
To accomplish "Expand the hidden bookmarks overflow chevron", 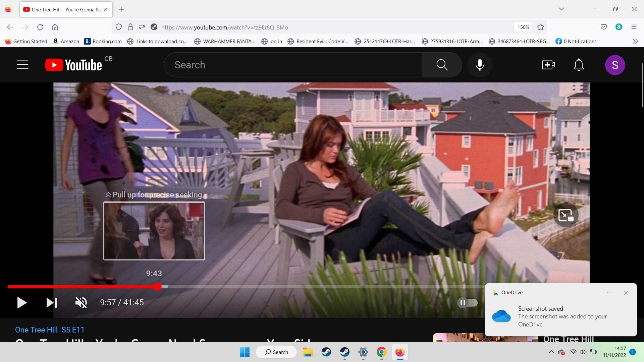I will tap(635, 41).
